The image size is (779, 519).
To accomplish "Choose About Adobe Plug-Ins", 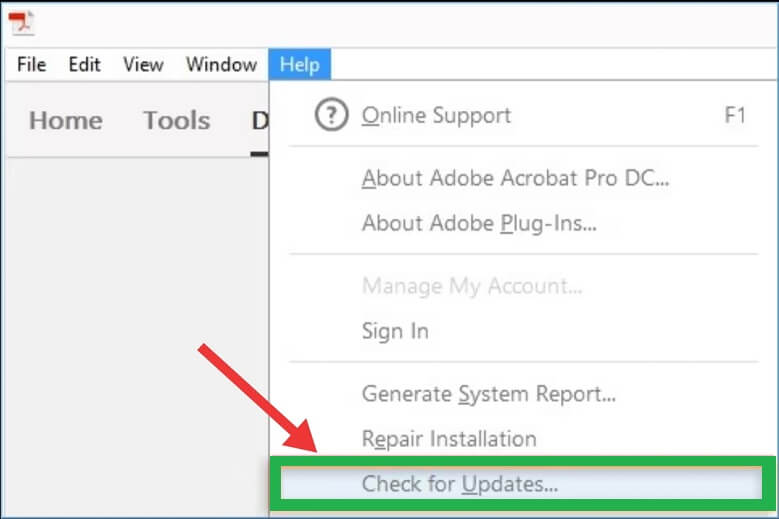I will [x=524, y=223].
